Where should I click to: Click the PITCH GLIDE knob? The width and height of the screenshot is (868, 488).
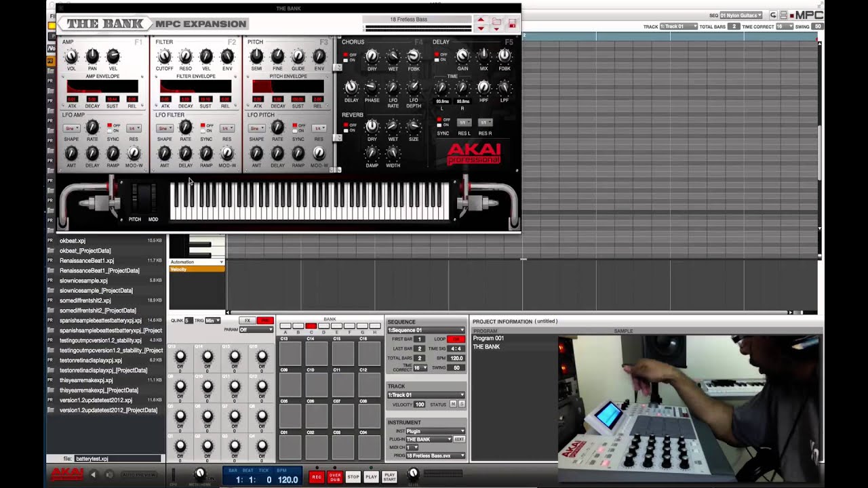[298, 56]
